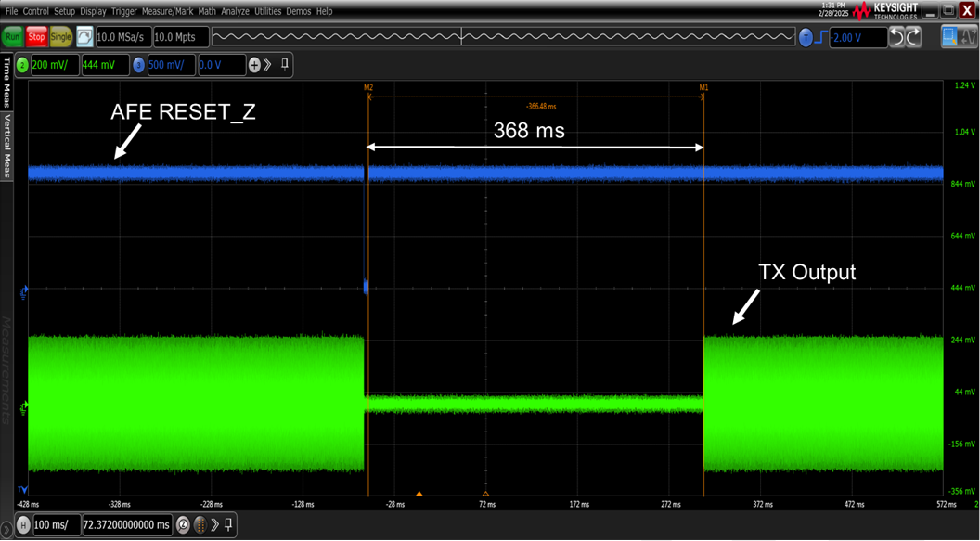980x541 pixels.
Task: Open the Trigger menu
Action: point(123,11)
